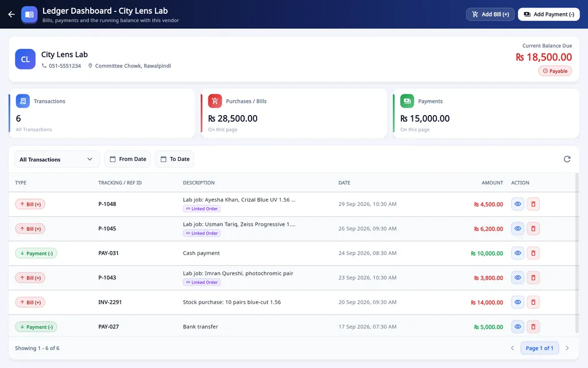Click the table's vertical scrollbar
This screenshot has width=588, height=368.
pos(577,254)
